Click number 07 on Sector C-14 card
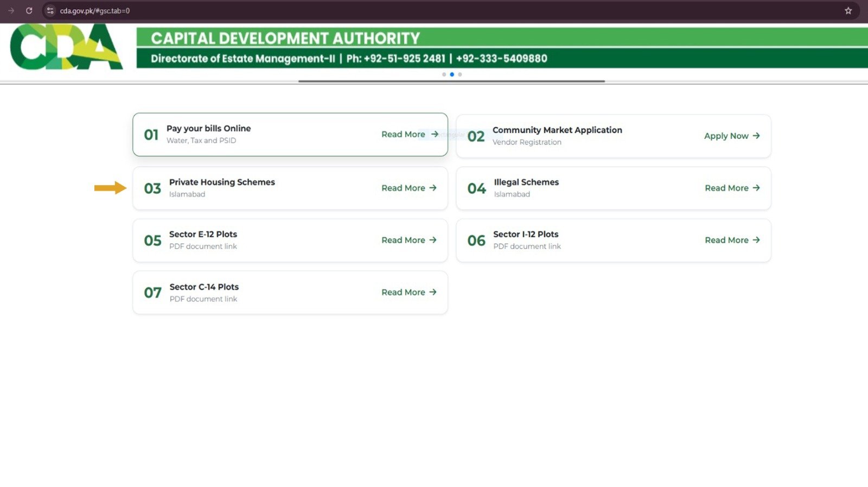 point(152,293)
